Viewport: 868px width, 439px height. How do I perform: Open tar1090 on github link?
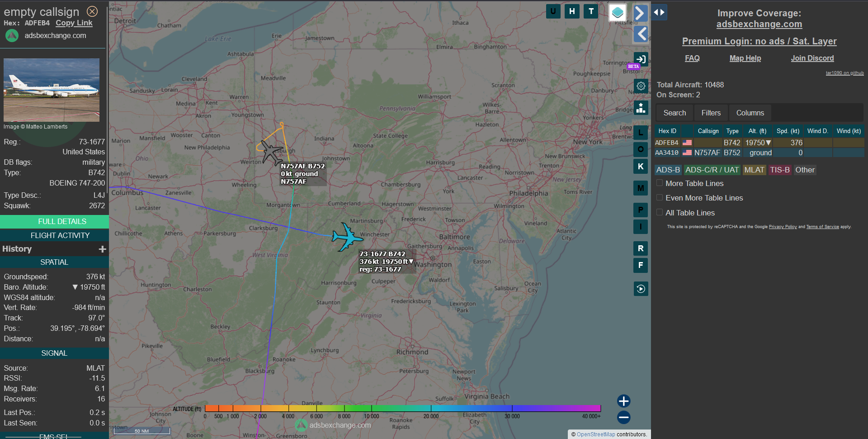pos(844,73)
